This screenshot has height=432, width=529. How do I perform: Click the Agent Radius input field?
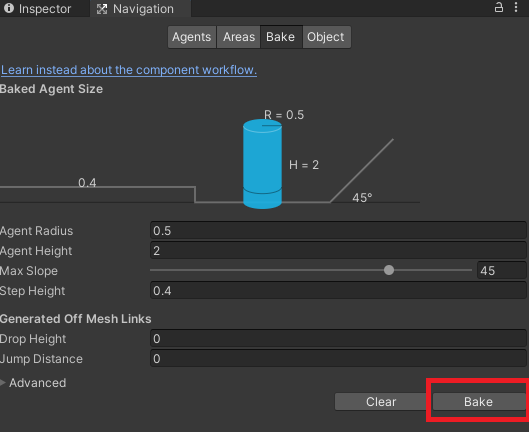[338, 231]
